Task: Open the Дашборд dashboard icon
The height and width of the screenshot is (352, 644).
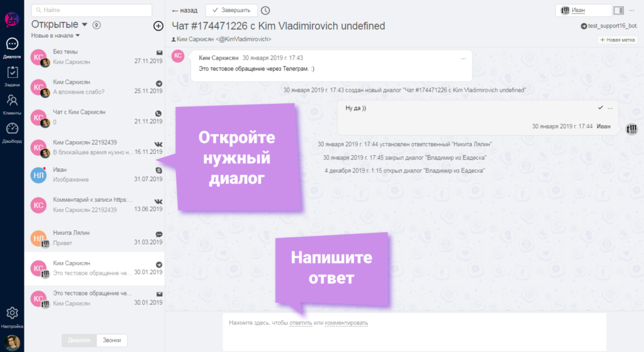Action: 12,131
